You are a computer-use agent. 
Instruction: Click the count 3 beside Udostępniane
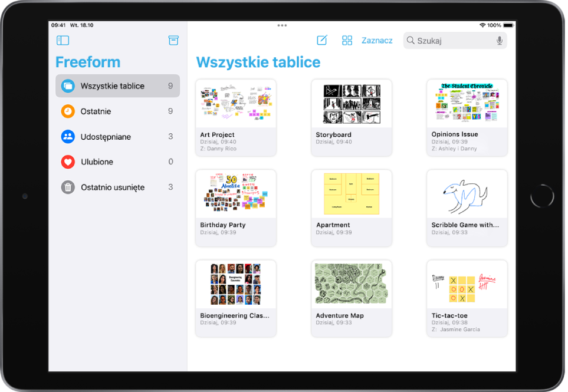[x=170, y=136]
